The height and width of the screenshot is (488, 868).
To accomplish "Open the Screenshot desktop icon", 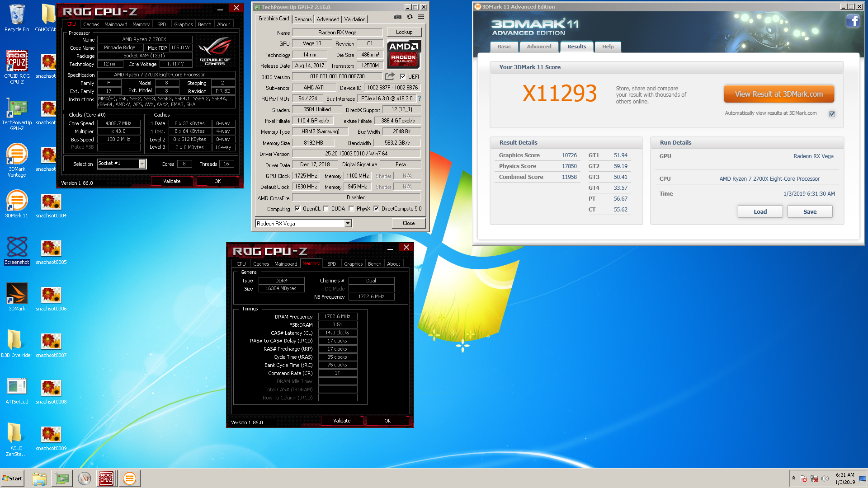I will (17, 251).
